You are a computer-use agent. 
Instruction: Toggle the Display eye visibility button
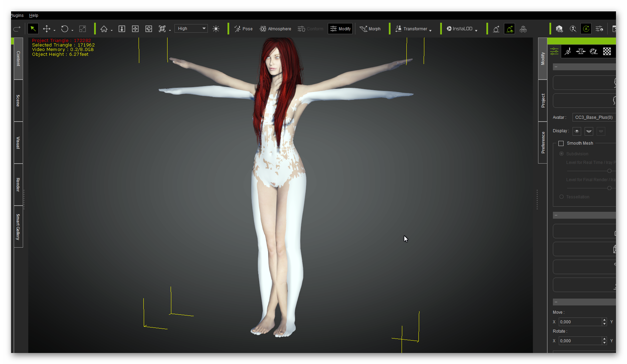coord(577,131)
